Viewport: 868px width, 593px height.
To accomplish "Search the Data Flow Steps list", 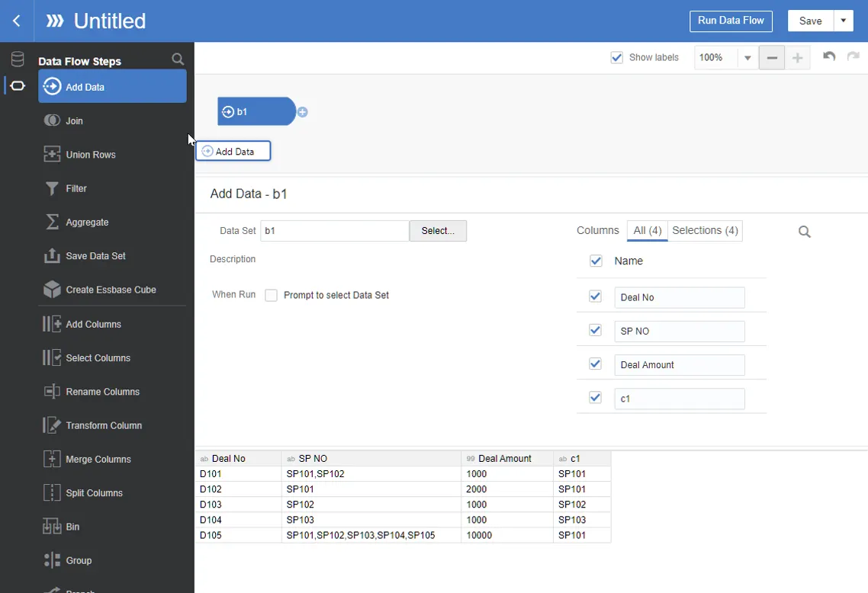I will 178,59.
